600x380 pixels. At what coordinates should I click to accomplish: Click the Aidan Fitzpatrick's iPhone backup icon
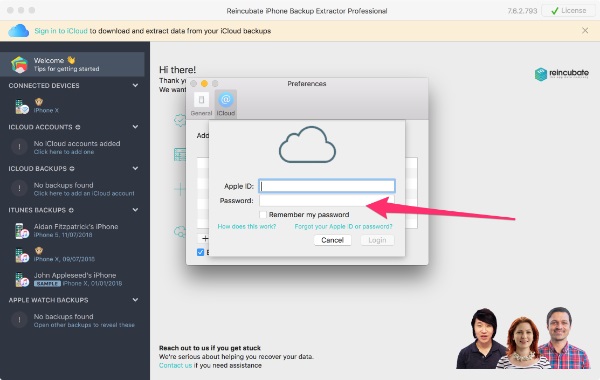(x=22, y=230)
